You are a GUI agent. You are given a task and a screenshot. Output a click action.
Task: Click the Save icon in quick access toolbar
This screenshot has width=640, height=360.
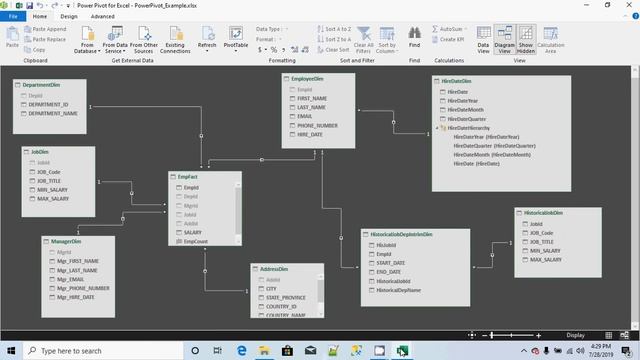coord(29,6)
